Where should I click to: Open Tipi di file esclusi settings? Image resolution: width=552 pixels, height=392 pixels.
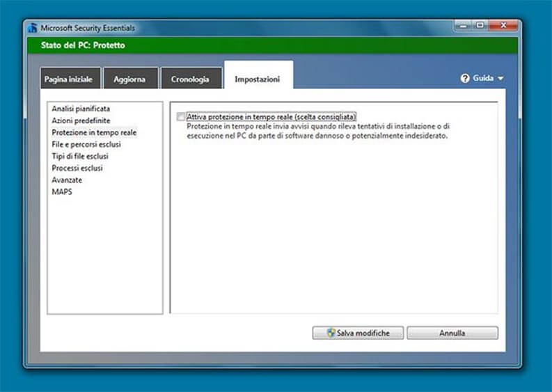[x=80, y=156]
